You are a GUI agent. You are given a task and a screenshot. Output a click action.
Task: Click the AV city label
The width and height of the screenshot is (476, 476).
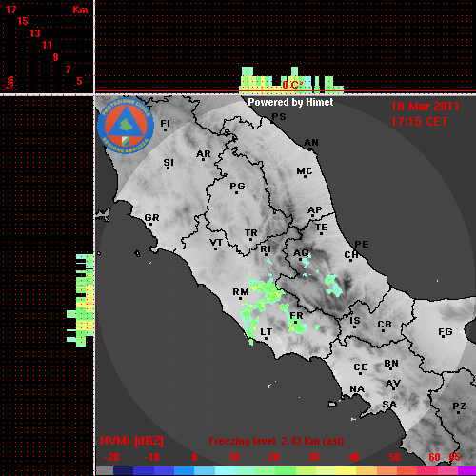393,384
